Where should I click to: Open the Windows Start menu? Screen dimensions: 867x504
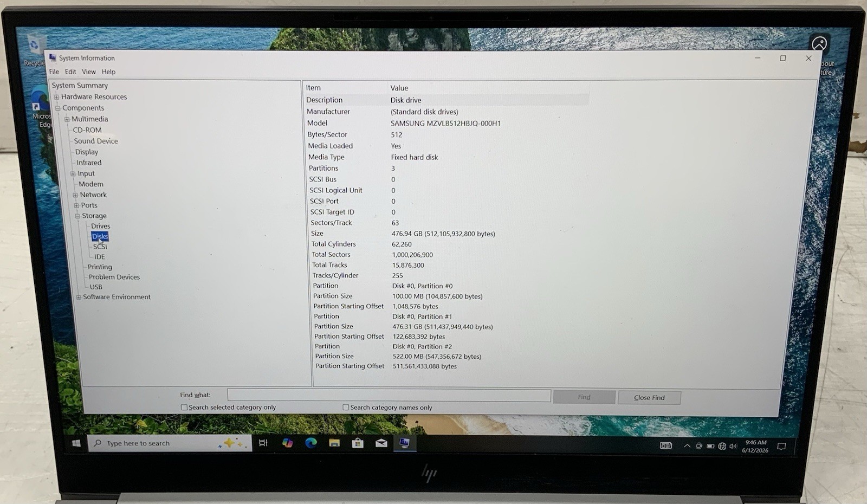point(76,443)
